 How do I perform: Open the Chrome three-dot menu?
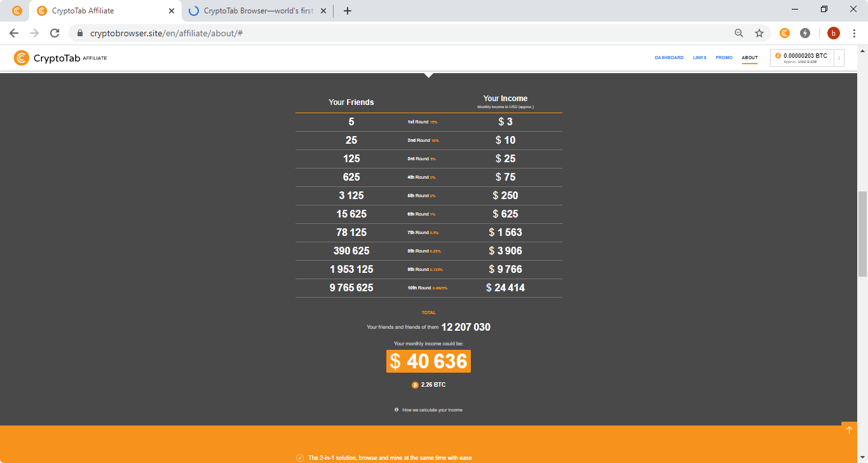click(854, 33)
